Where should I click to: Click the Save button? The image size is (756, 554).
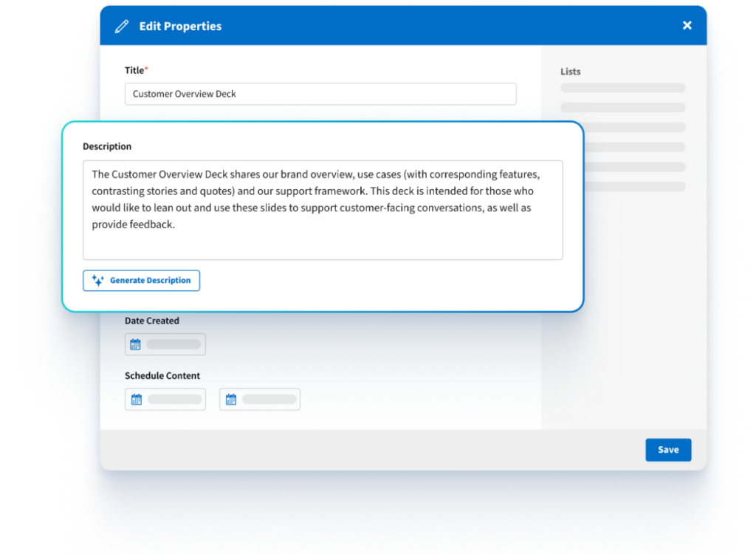pos(668,449)
